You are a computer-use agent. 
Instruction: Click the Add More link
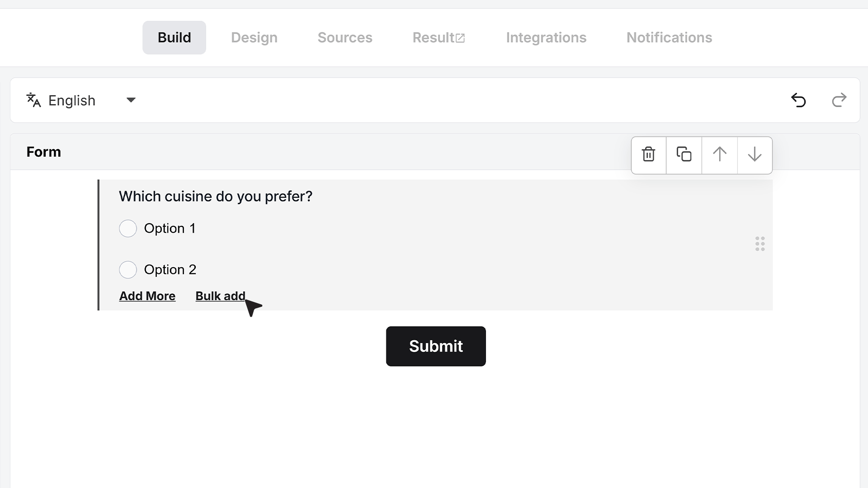click(147, 296)
